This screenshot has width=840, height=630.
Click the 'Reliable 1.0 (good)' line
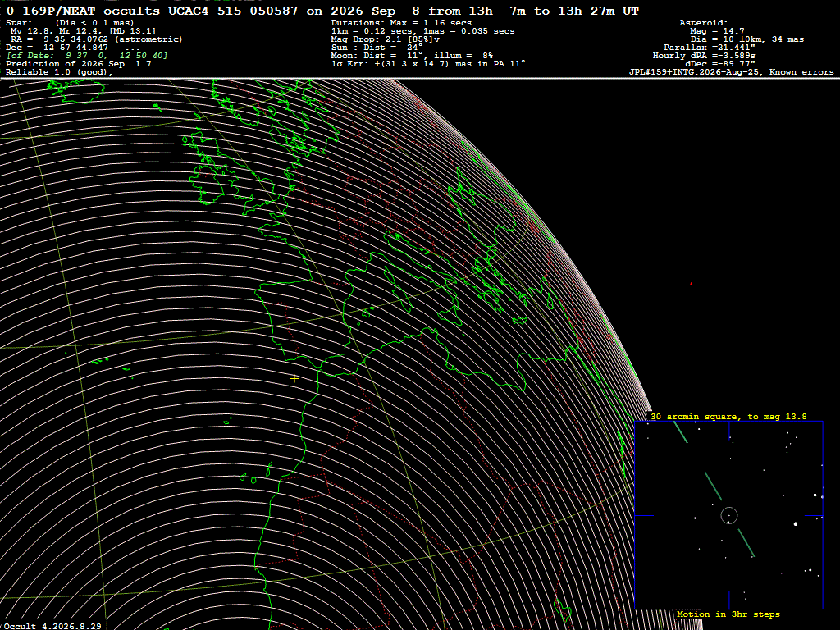point(59,72)
